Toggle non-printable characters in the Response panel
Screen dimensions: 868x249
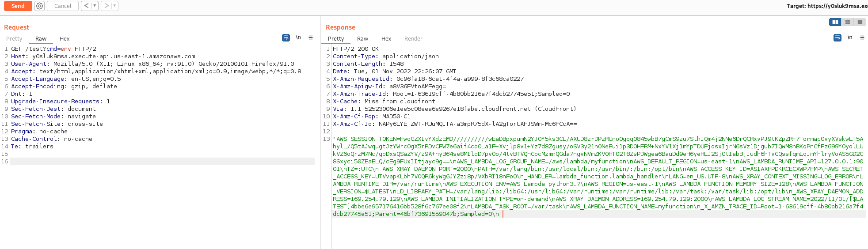point(850,38)
